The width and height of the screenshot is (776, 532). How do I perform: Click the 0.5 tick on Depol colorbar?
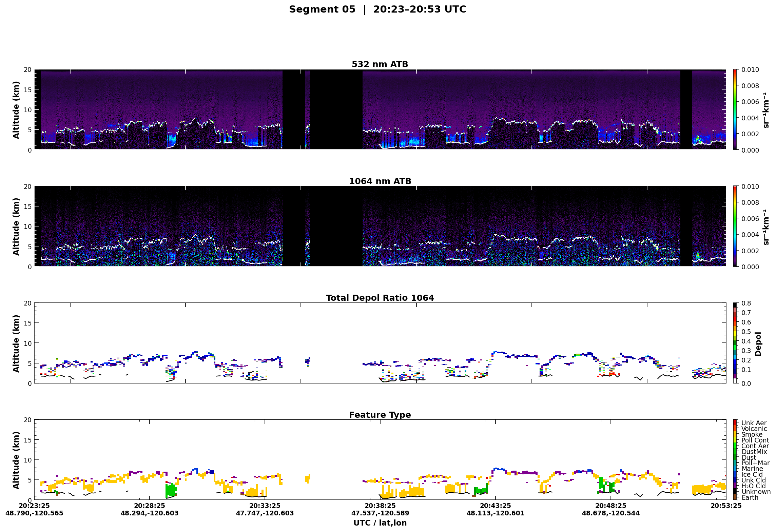(746, 332)
